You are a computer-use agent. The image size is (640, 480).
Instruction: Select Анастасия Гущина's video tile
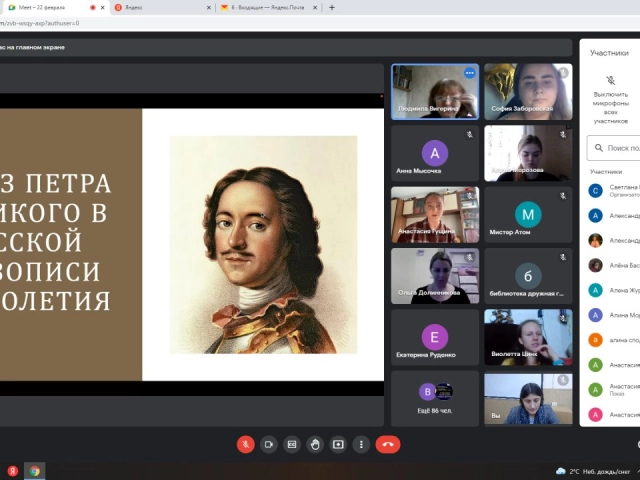[435, 215]
